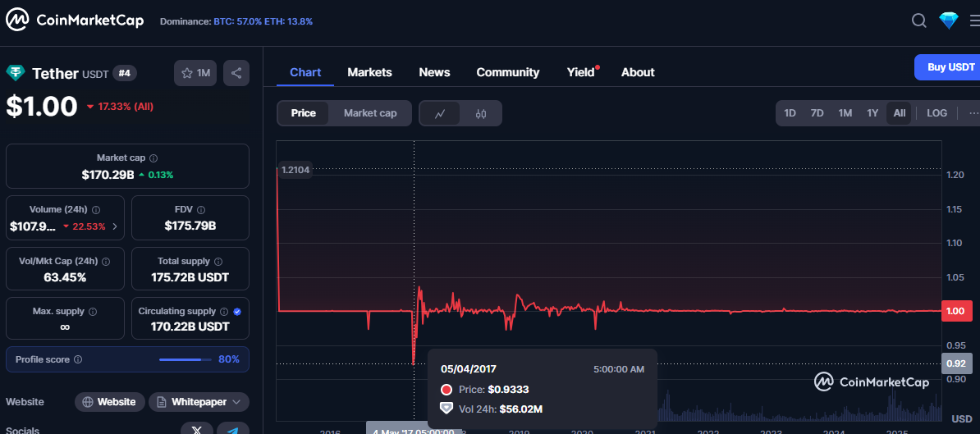Image resolution: width=980 pixels, height=434 pixels.
Task: Select Market cap chart mode
Action: pyautogui.click(x=370, y=113)
